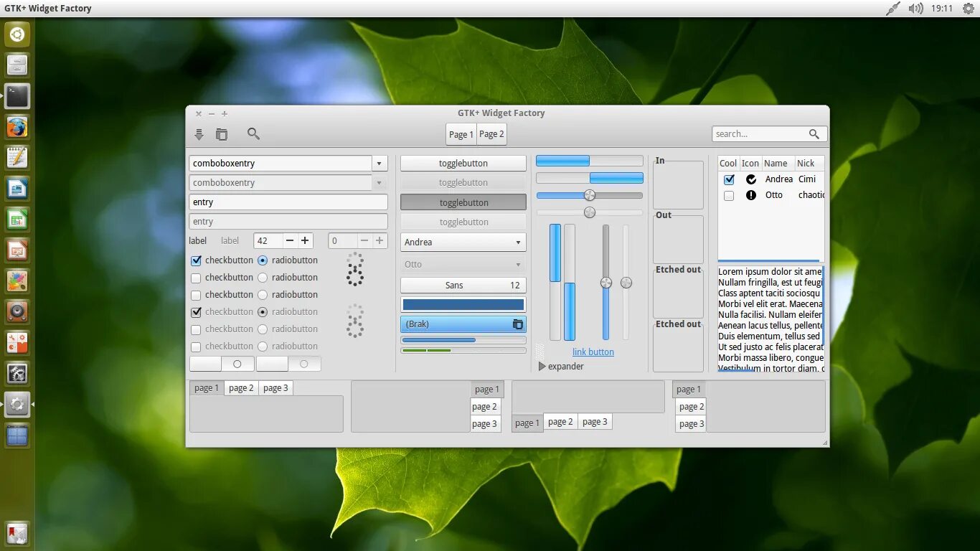Click the handle of the blue vertical slider
The image size is (980, 551).
pos(606,283)
